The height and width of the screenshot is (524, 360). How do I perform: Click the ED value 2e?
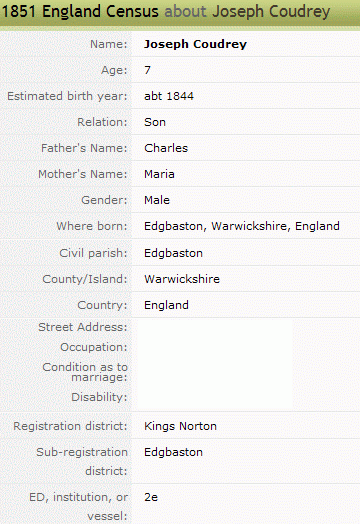tap(151, 497)
